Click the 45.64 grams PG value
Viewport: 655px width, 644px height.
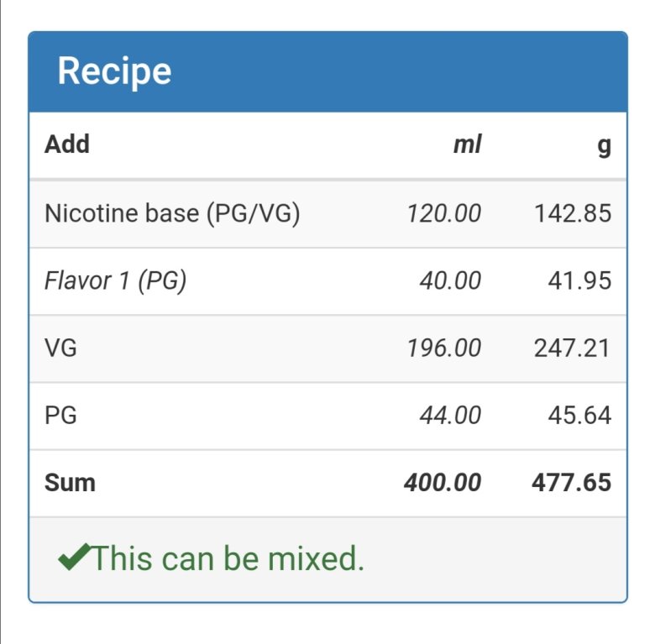579,416
